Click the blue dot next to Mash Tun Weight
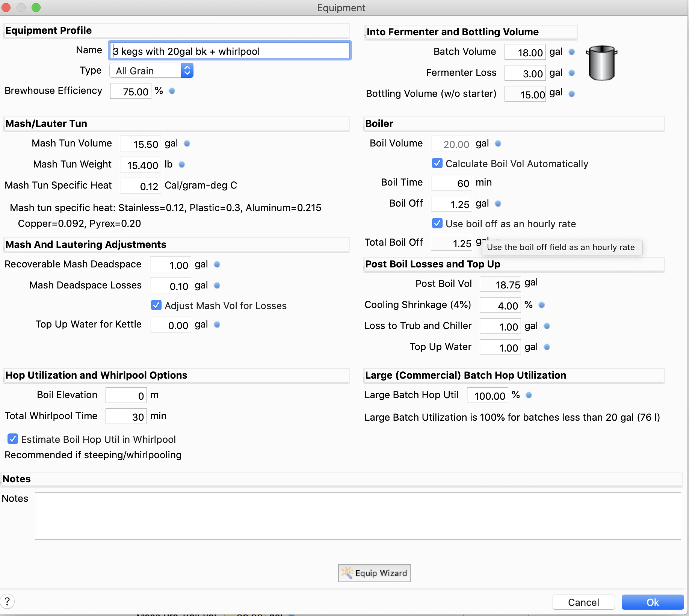The width and height of the screenshot is (689, 616). click(182, 165)
